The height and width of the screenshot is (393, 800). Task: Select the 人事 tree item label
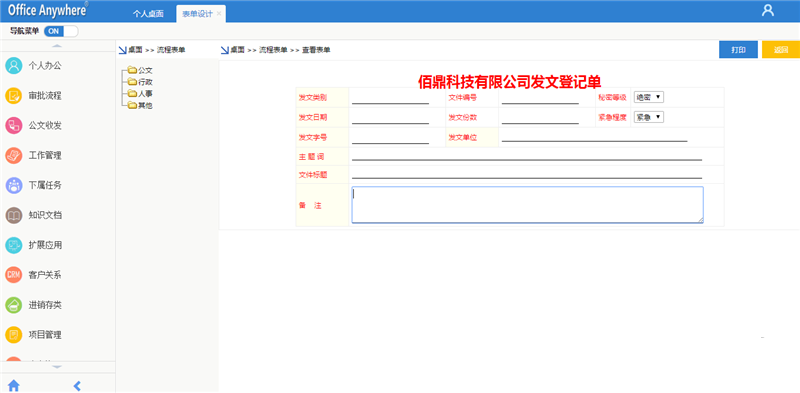145,94
